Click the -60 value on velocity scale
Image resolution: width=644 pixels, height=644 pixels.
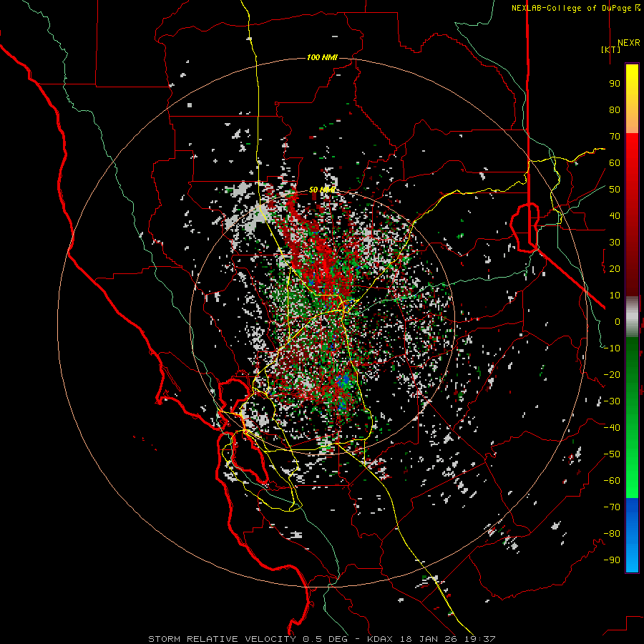point(612,481)
